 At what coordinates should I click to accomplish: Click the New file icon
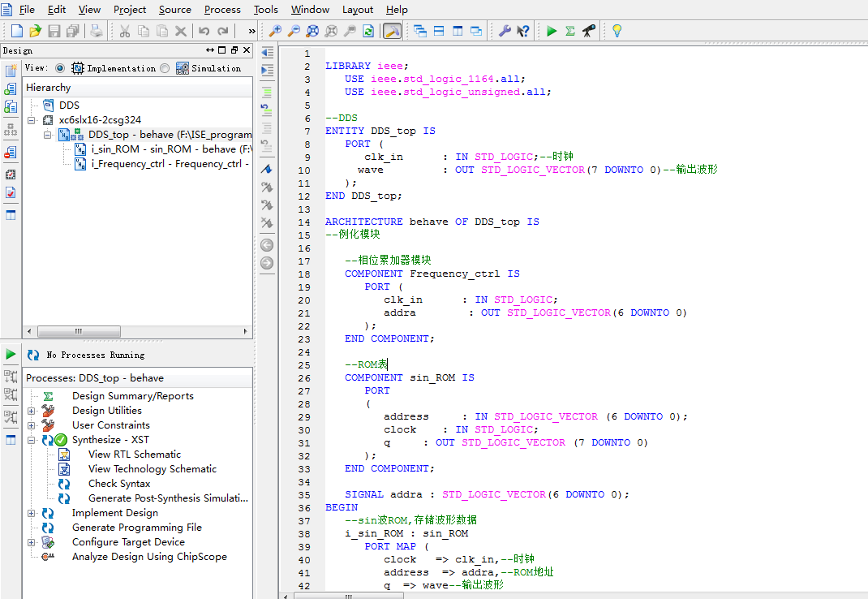[17, 31]
